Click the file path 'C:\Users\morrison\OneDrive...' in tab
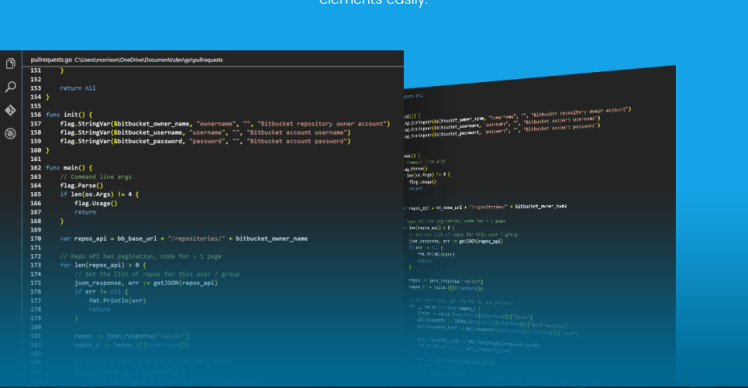The image size is (748, 388). [x=148, y=60]
